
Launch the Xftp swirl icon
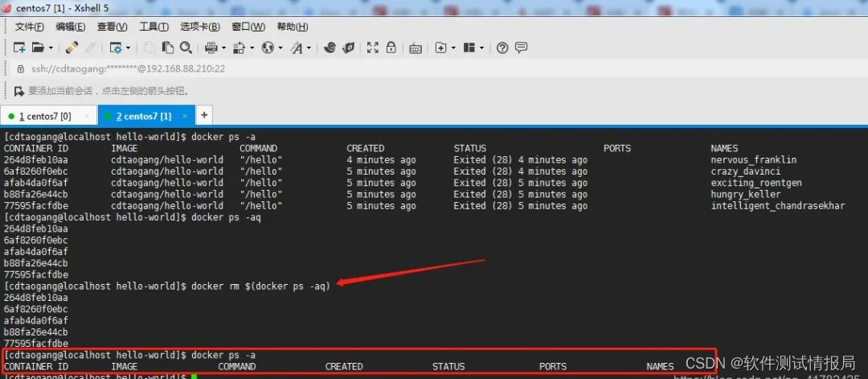pyautogui.click(x=330, y=47)
